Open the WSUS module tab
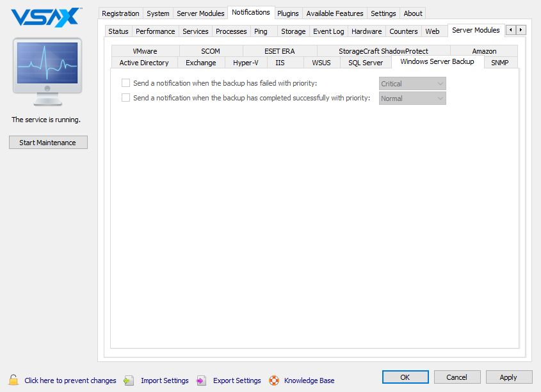541x392 pixels. click(321, 63)
